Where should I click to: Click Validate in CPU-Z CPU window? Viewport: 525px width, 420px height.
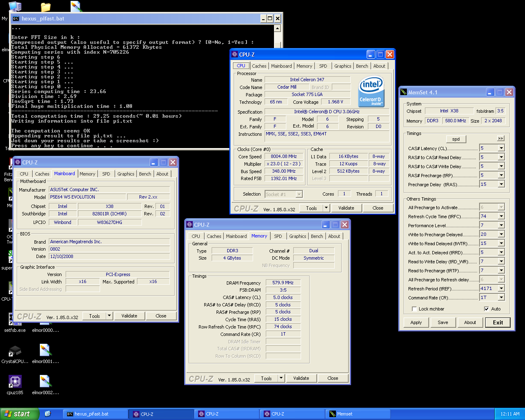tap(346, 208)
